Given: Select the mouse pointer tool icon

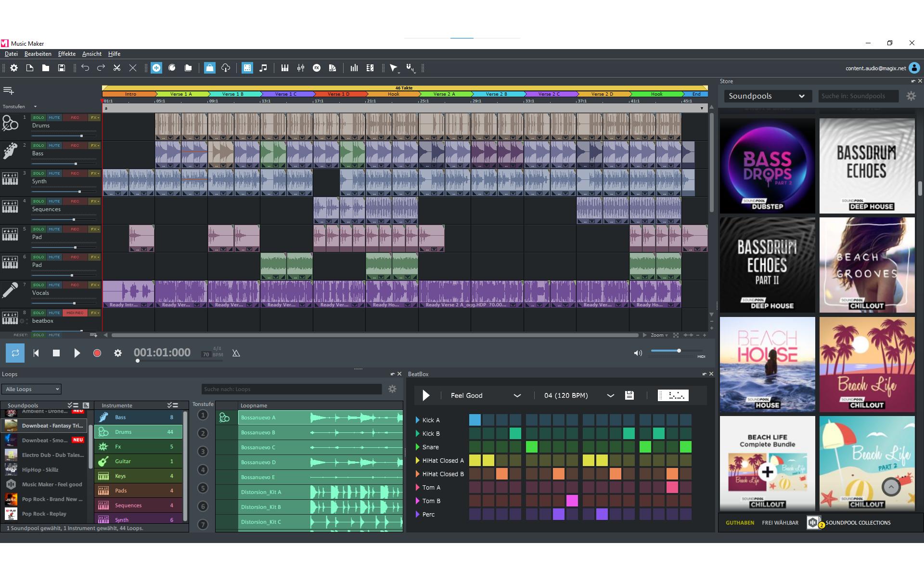Looking at the screenshot, I should pyautogui.click(x=394, y=68).
